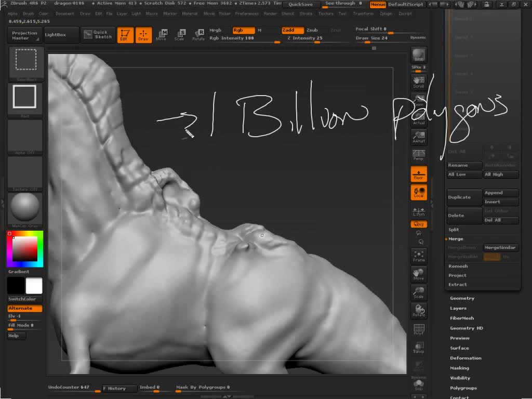Activate Quick Sketch mode
Viewport: 532px width, 399px height.
[98, 35]
